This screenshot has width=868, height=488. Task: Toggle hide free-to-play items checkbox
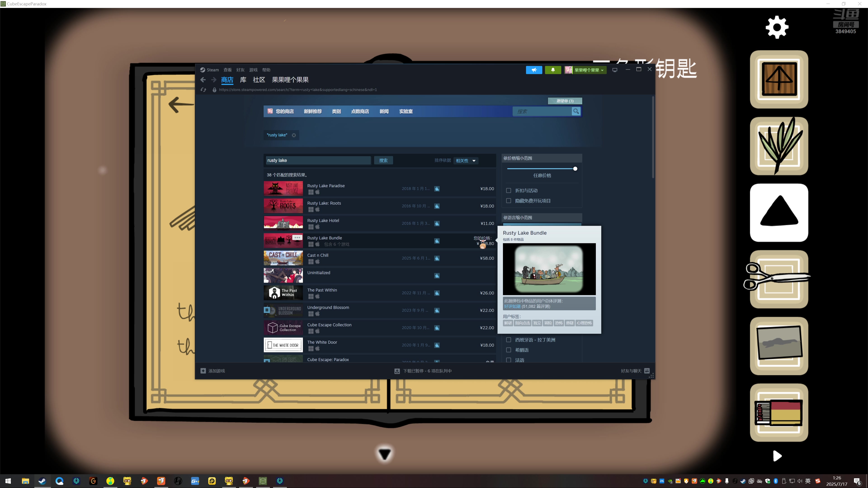[x=508, y=201]
